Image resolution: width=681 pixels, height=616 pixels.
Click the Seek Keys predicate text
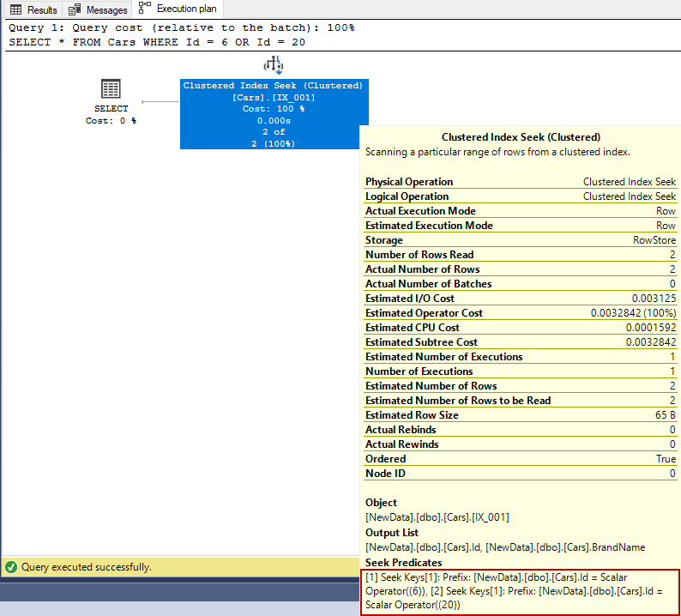pos(515,591)
